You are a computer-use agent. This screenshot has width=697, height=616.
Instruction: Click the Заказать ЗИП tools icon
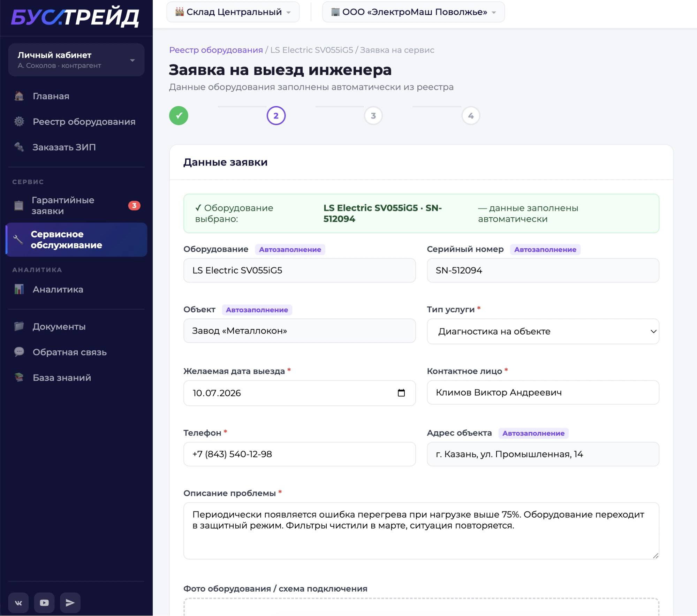point(19,147)
